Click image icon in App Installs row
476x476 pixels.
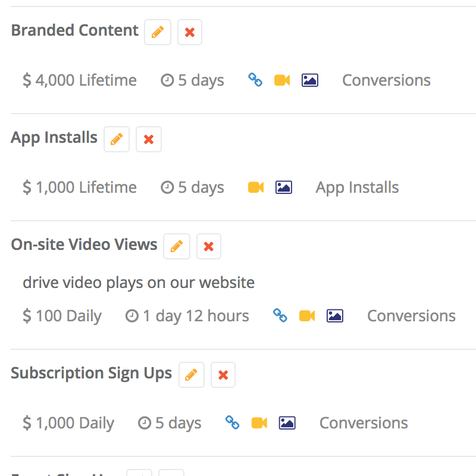(x=283, y=187)
